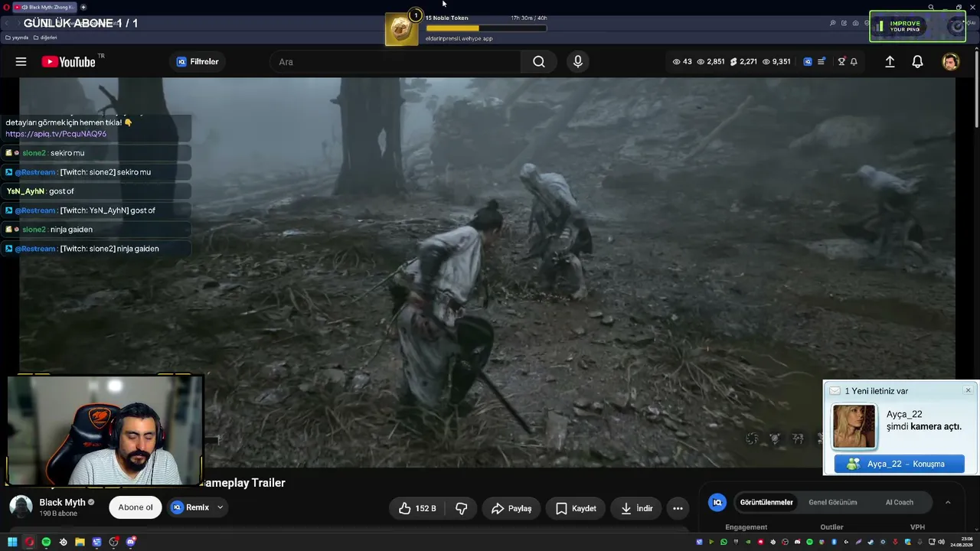Screen dimensions: 980x551
Task: Click the '2,271' vidIQ stat
Action: coord(743,62)
